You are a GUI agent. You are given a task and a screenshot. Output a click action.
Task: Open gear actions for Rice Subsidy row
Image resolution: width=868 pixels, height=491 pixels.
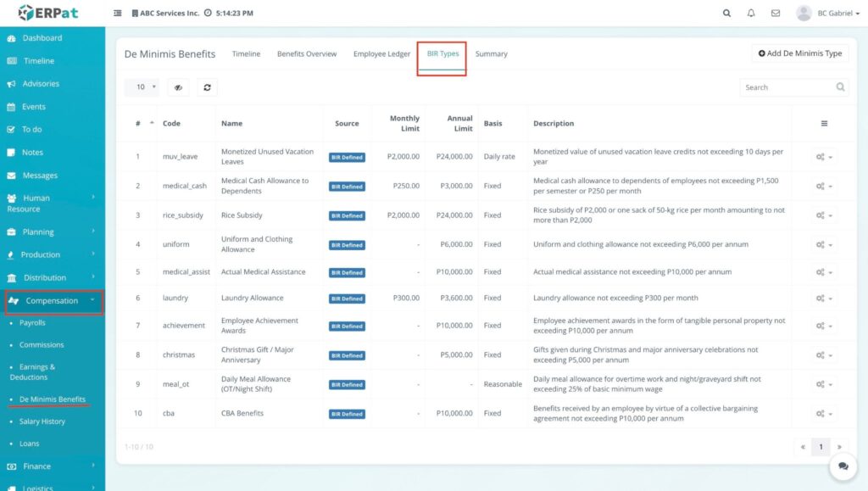click(x=823, y=215)
